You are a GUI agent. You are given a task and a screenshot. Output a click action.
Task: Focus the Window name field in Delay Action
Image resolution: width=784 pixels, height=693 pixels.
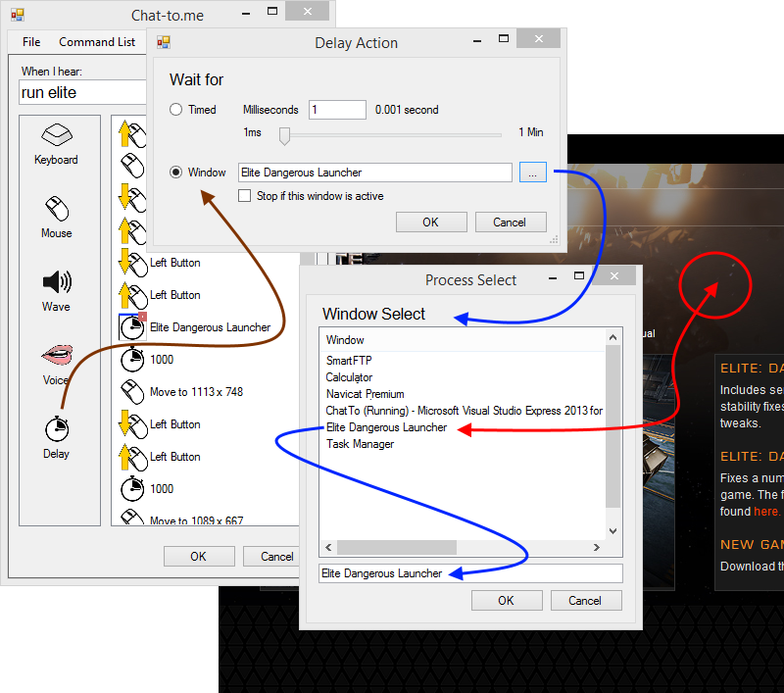click(x=375, y=173)
